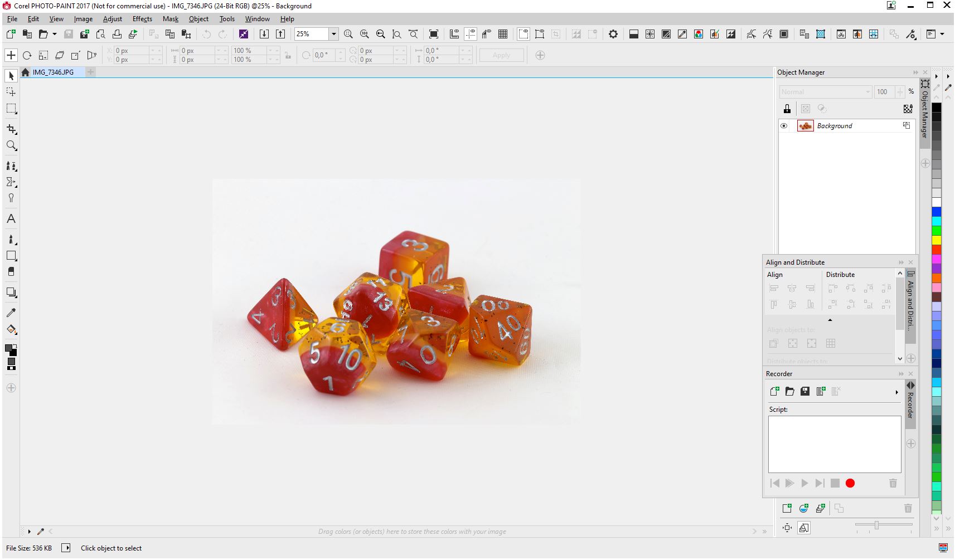Select the Rectangle Mask tool
The height and width of the screenshot is (560, 955).
tap(11, 109)
